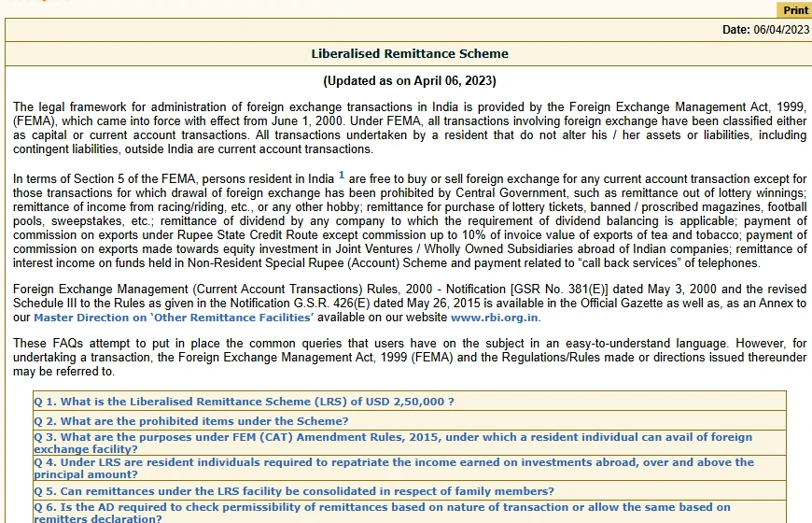Open Q 4 about repatriating income earned abroad
The height and width of the screenshot is (523, 812).
394,468
